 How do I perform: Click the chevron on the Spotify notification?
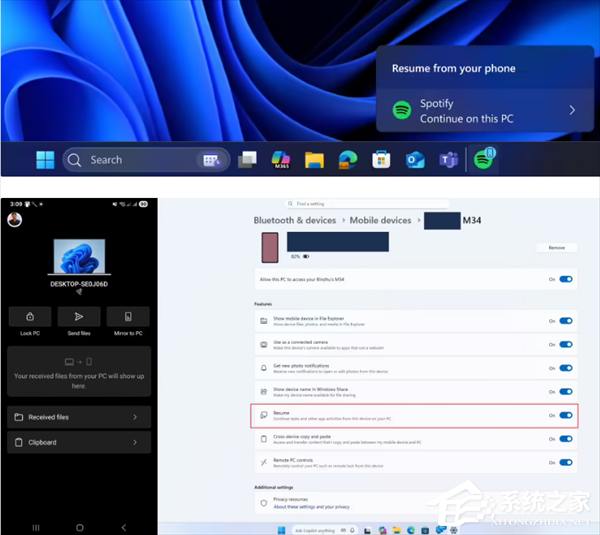[572, 110]
